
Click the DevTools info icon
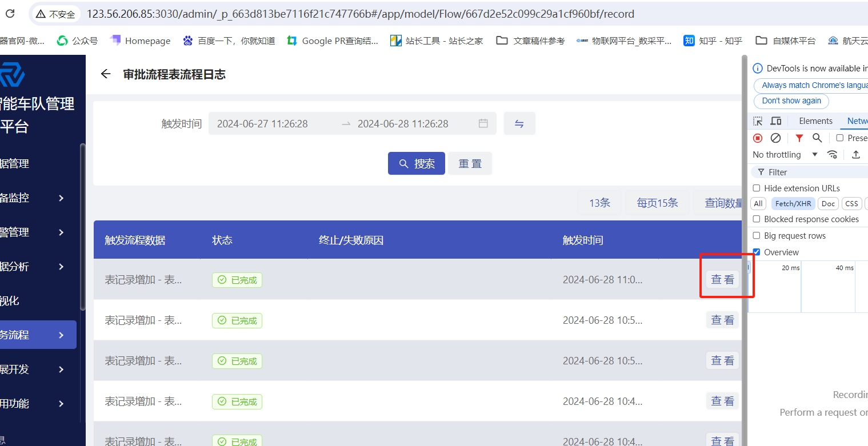coord(758,69)
